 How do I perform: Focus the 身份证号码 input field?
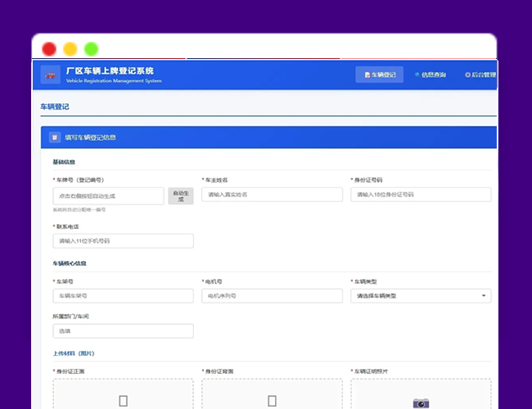pos(421,195)
